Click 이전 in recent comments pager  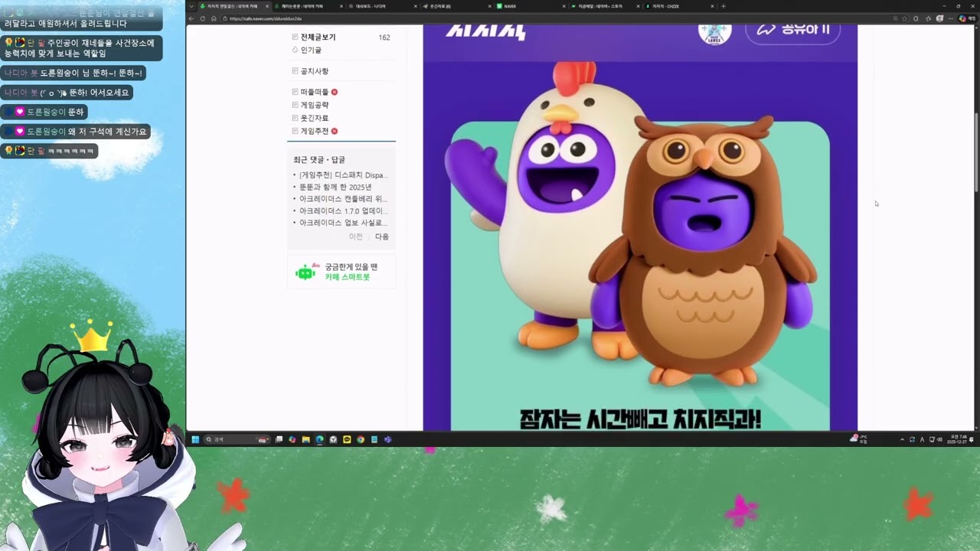click(x=356, y=236)
